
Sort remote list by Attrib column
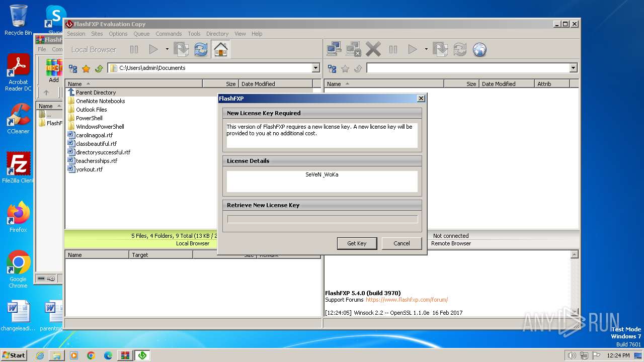tap(551, 84)
